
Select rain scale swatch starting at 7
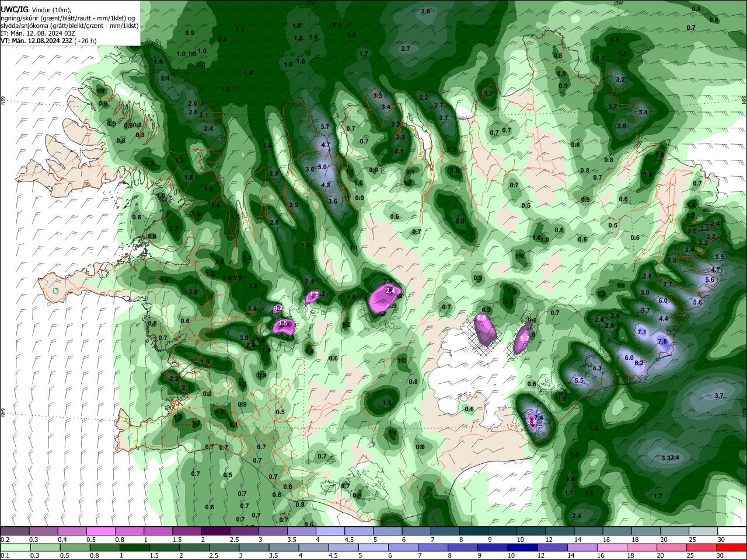pyautogui.click(x=434, y=548)
